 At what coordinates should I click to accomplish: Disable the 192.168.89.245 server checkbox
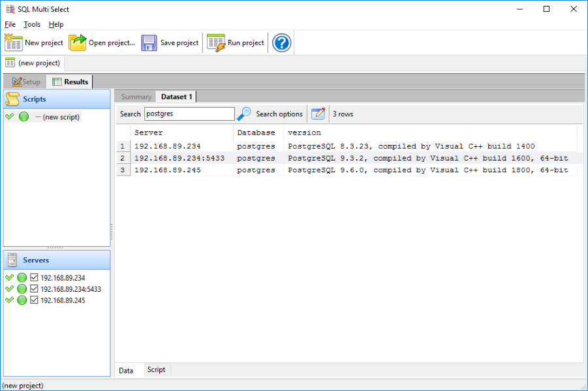(x=35, y=300)
